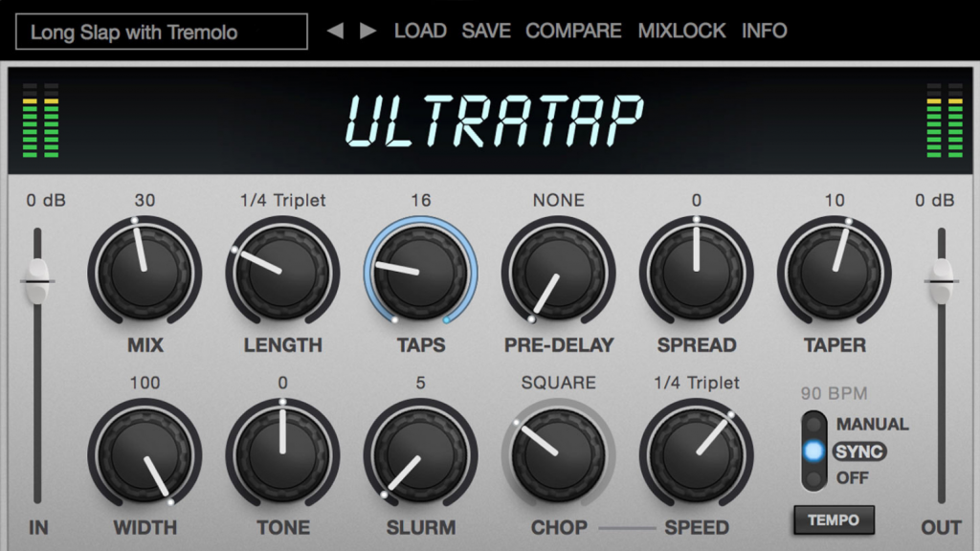The height and width of the screenshot is (551, 980).
Task: Click the IN level slider handle
Action: pyautogui.click(x=37, y=281)
